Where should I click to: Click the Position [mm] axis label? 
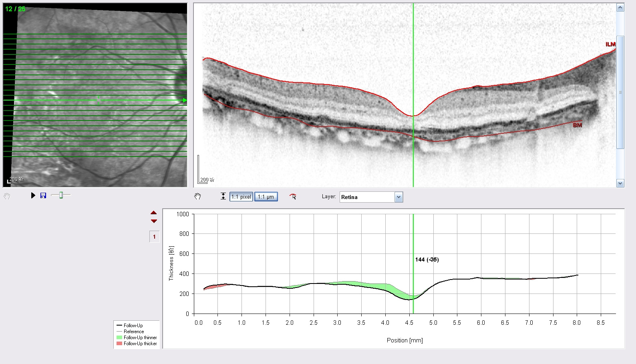[405, 340]
